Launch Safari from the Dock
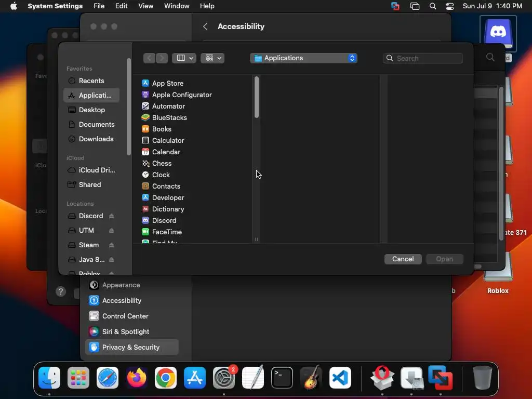 point(108,378)
